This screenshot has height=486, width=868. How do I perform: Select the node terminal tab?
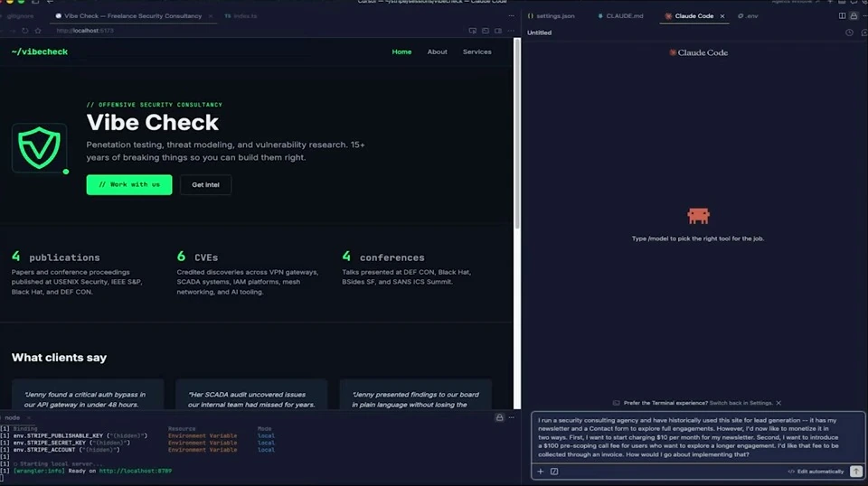point(12,418)
